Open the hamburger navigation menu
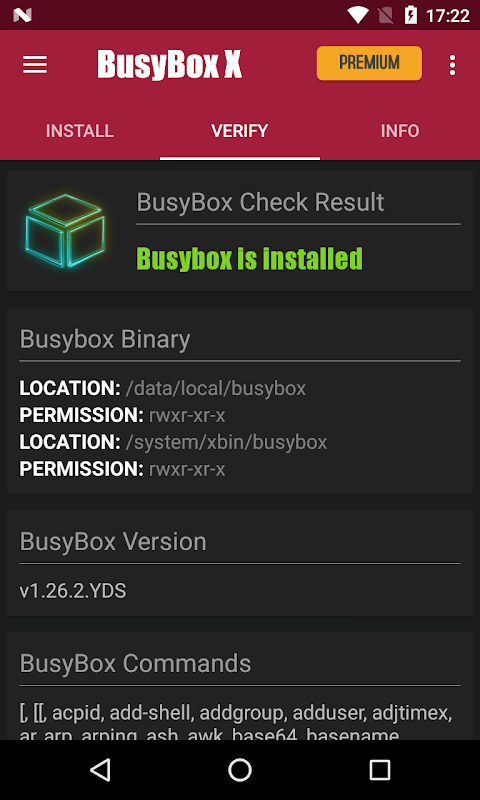The height and width of the screenshot is (800, 480). pos(35,64)
